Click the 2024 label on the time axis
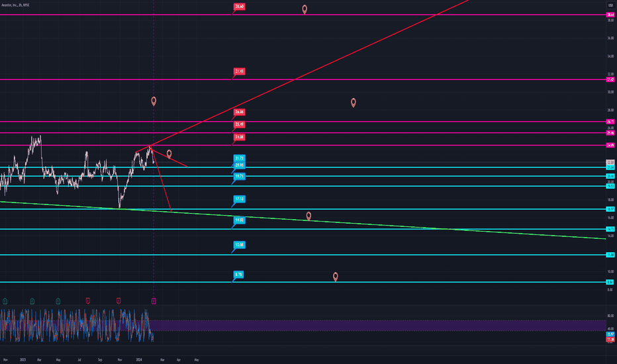This screenshot has height=364, width=617. coord(139,359)
